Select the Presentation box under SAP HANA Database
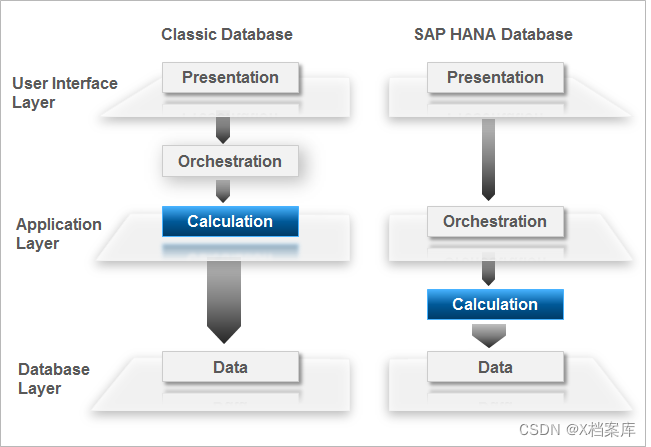 495,77
